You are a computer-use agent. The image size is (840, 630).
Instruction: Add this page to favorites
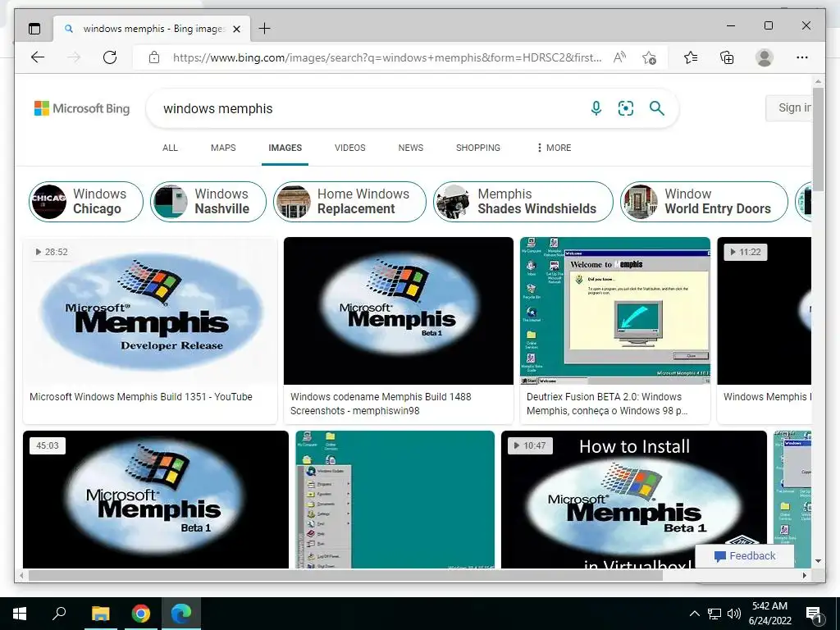(650, 57)
